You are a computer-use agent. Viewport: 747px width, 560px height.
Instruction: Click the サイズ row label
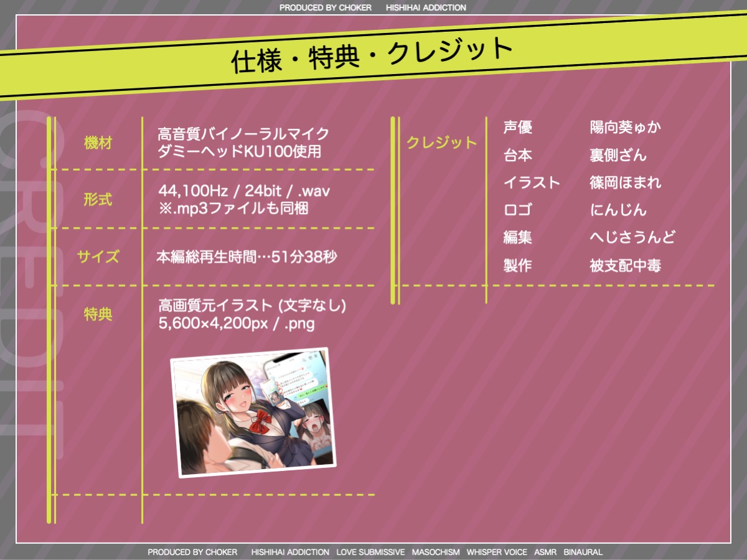pos(98,256)
